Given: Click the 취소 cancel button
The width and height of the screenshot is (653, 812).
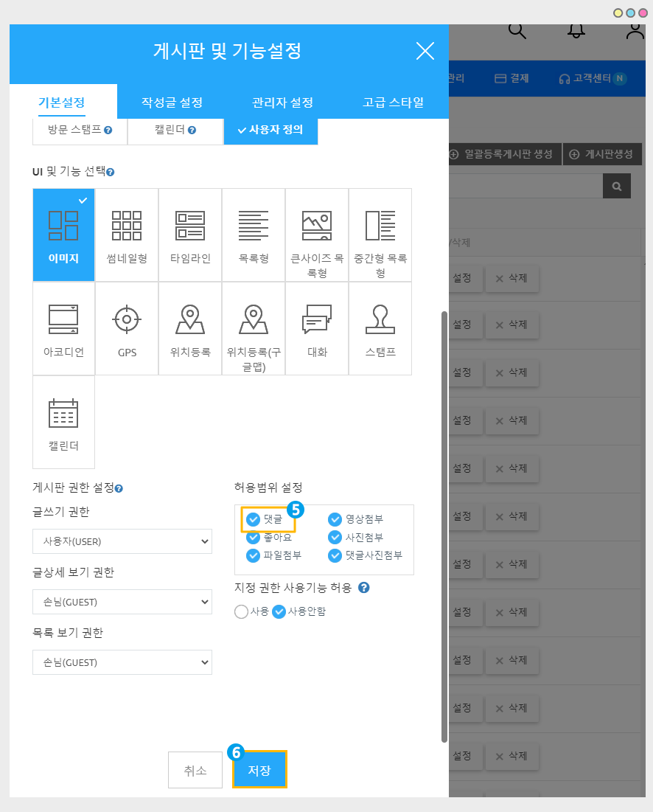Looking at the screenshot, I should coord(195,771).
